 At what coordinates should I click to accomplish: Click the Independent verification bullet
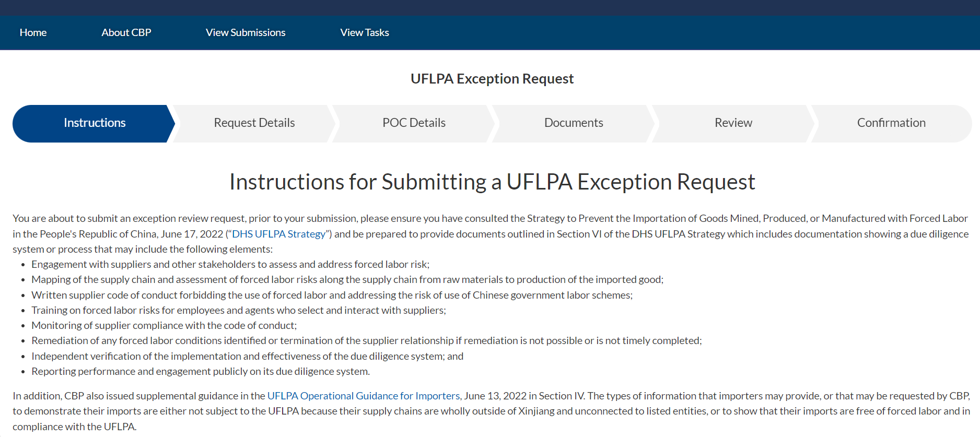247,356
